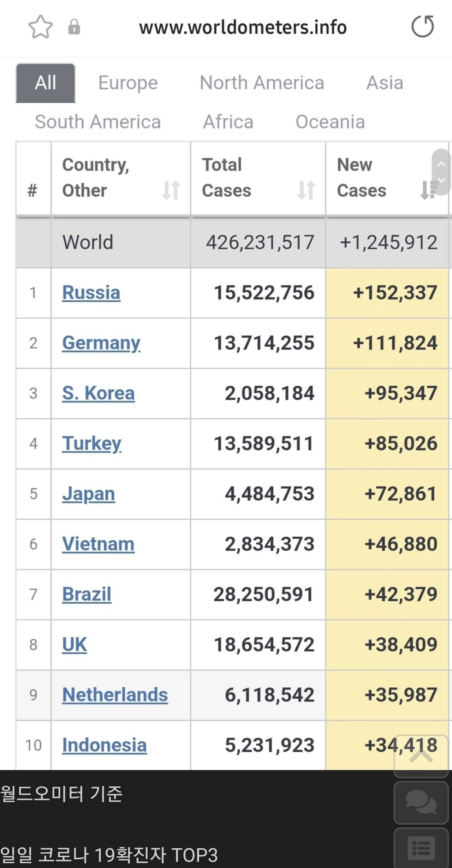Tap the scroll-to-top chevron button

421,756
